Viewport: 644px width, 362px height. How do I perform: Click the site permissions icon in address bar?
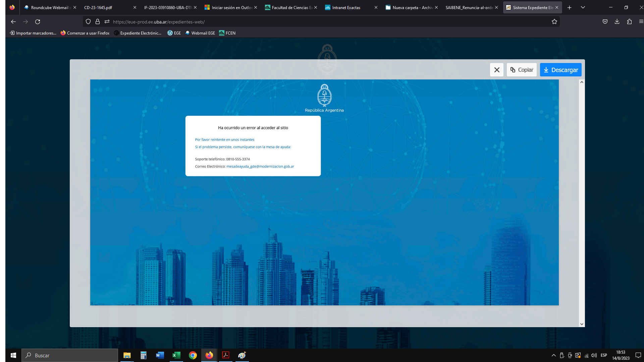click(107, 21)
